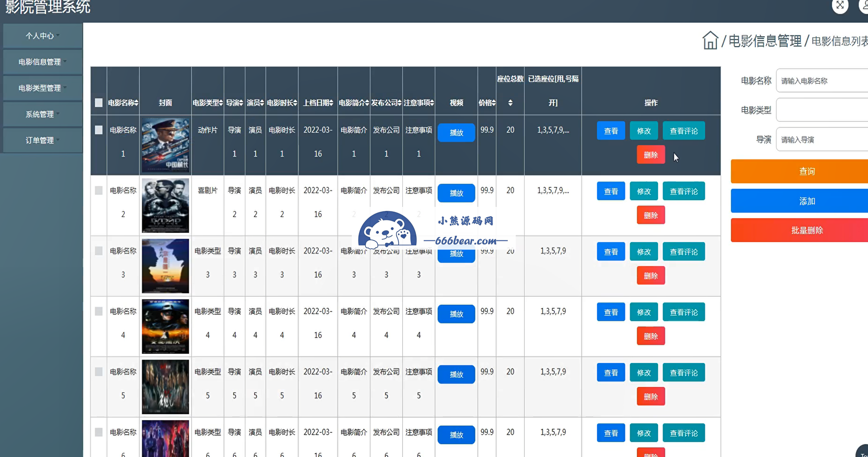Click the 电影名称 search input field

[822, 81]
